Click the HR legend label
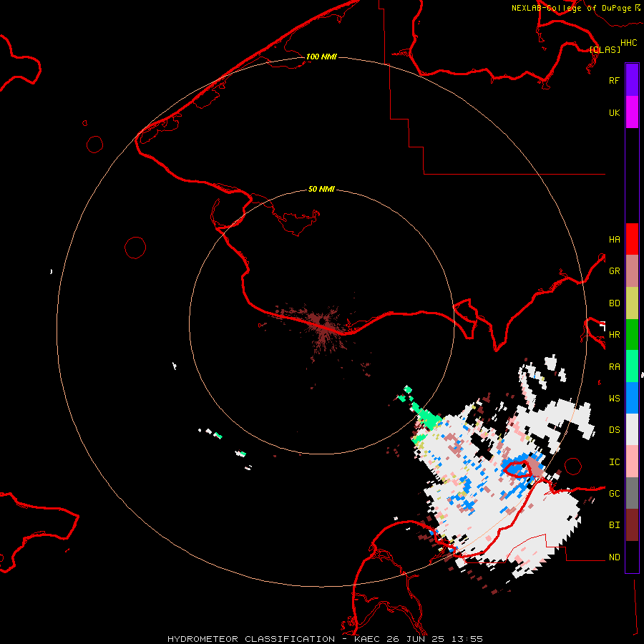The height and width of the screenshot is (644, 644). point(614,335)
